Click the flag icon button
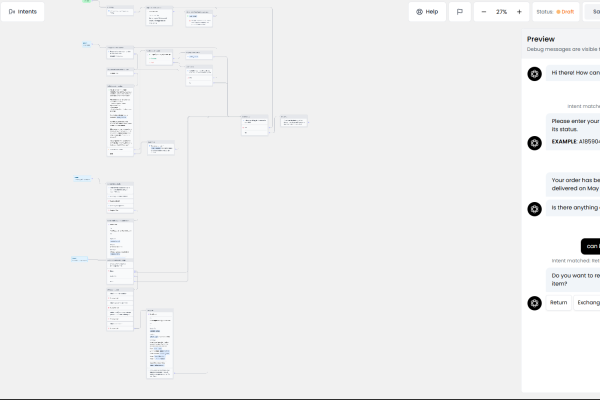 point(460,11)
